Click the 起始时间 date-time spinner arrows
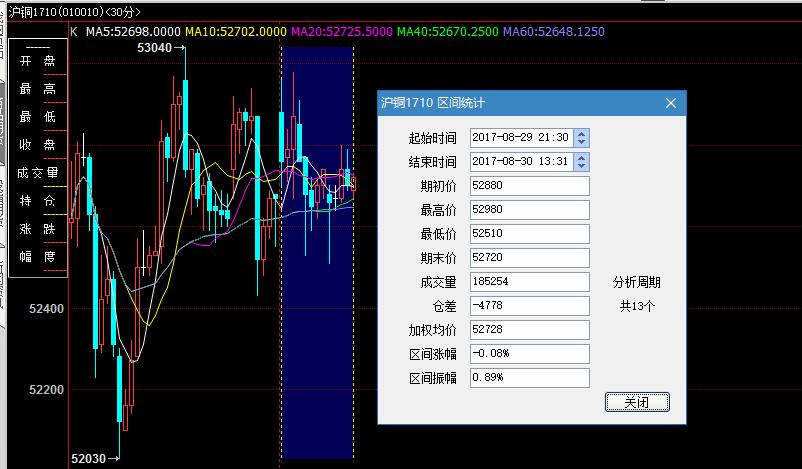The width and height of the screenshot is (802, 469). [582, 138]
